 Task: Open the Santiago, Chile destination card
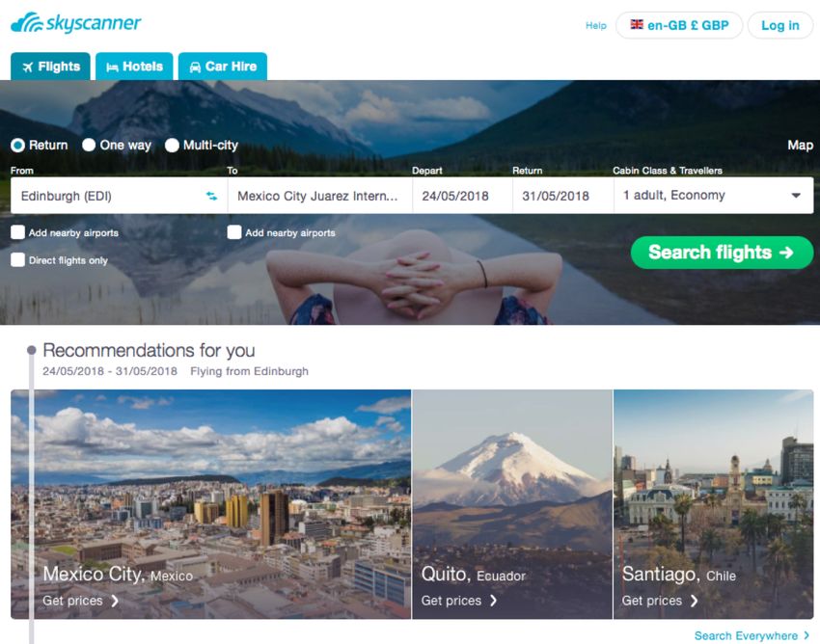click(713, 504)
